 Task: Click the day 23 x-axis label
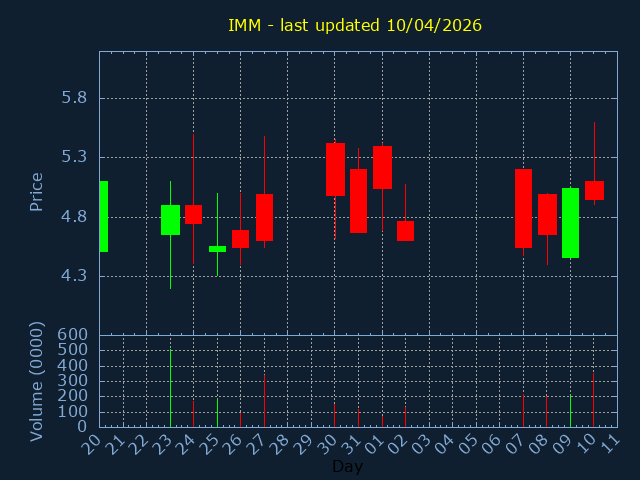(x=162, y=444)
